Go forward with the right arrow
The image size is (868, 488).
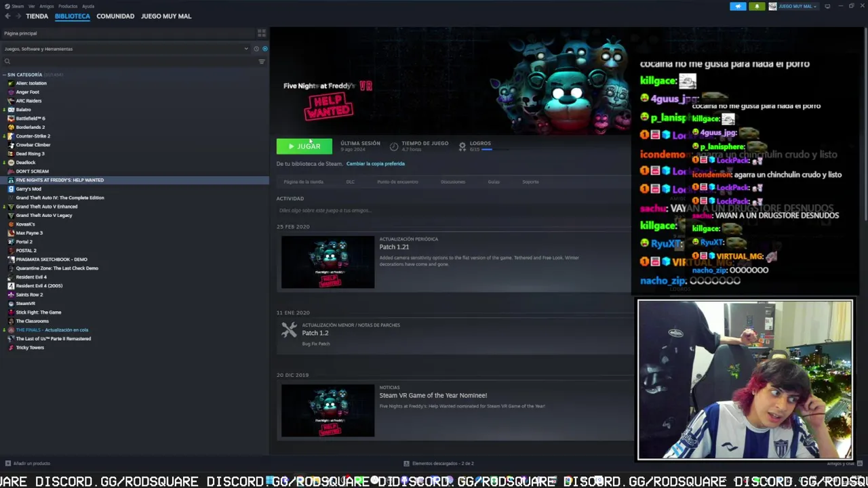18,16
